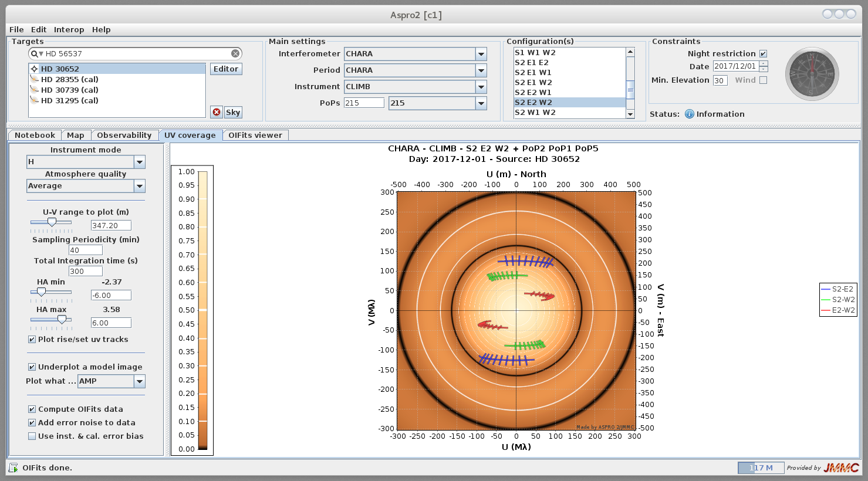This screenshot has height=481, width=868.
Task: Click the red delete target icon
Action: (217, 112)
